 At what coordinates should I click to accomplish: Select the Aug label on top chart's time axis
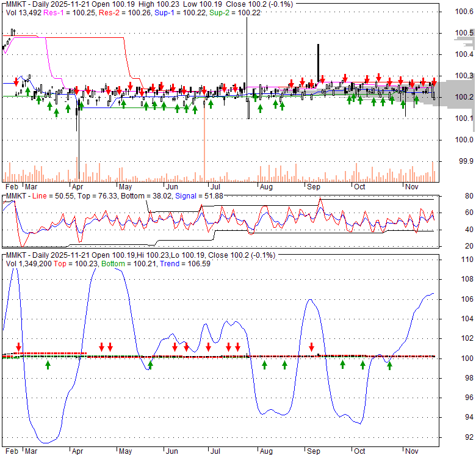click(265, 186)
